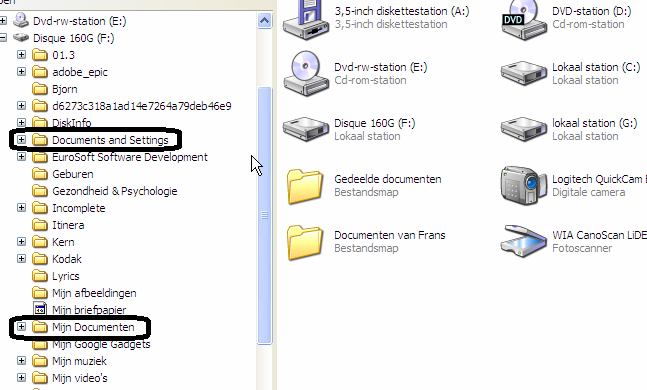Viewport: 647px width, 390px height.
Task: Expand the Documents and Settings tree node
Action: click(x=21, y=140)
